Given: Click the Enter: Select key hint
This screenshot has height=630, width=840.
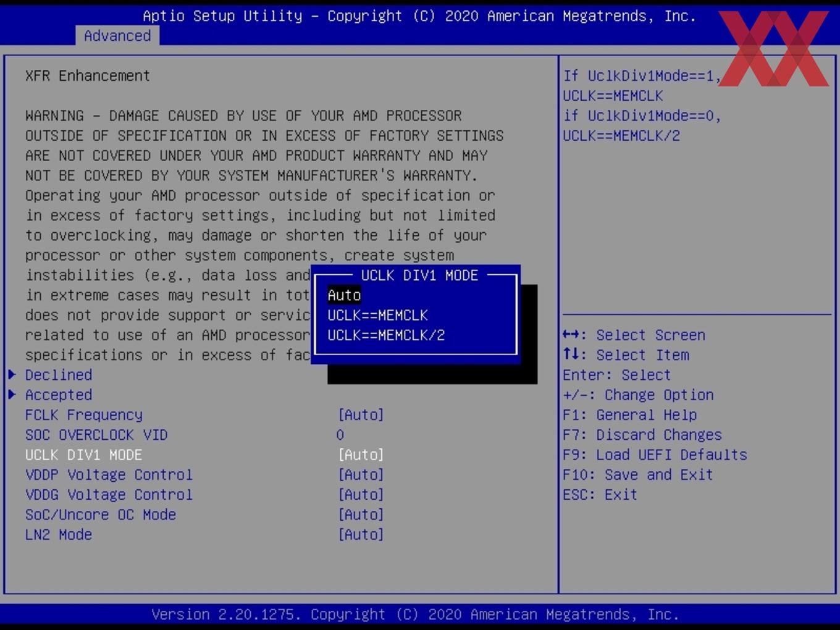Looking at the screenshot, I should click(616, 375).
